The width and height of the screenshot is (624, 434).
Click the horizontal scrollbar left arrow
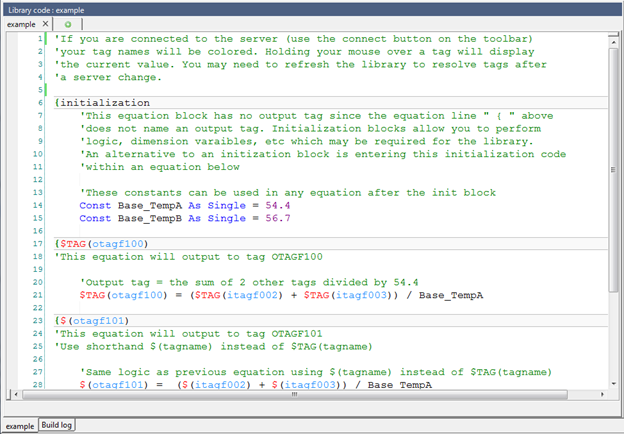16,395
